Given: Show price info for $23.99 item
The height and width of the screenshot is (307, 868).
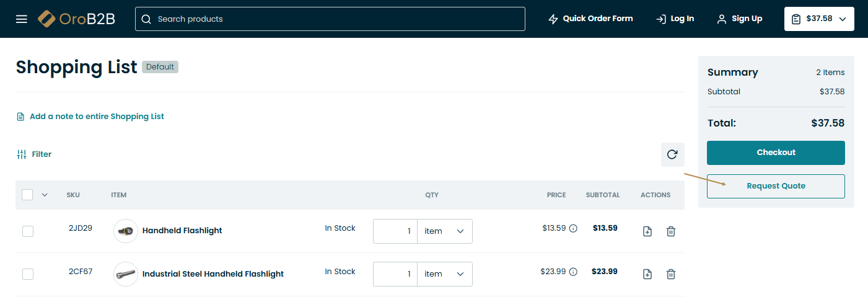Looking at the screenshot, I should click(573, 272).
